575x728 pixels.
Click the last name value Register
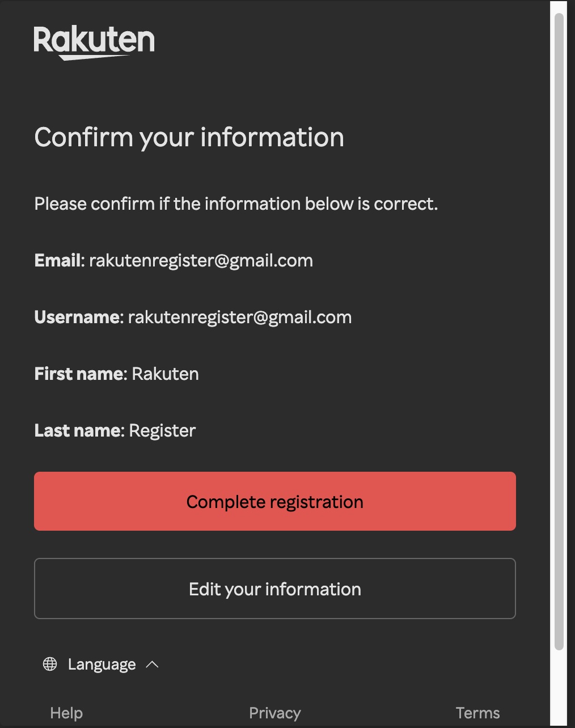coord(162,430)
